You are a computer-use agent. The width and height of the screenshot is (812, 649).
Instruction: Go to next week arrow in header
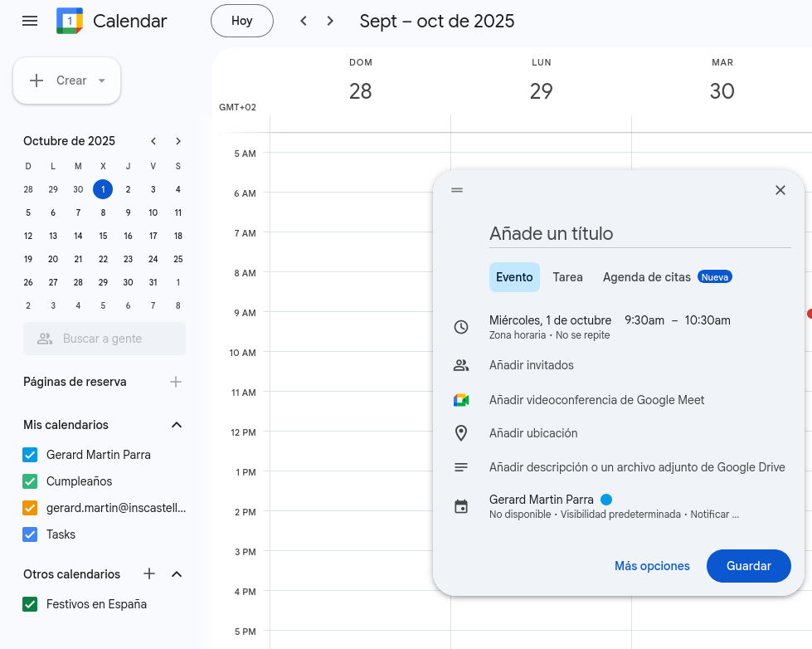click(x=330, y=21)
